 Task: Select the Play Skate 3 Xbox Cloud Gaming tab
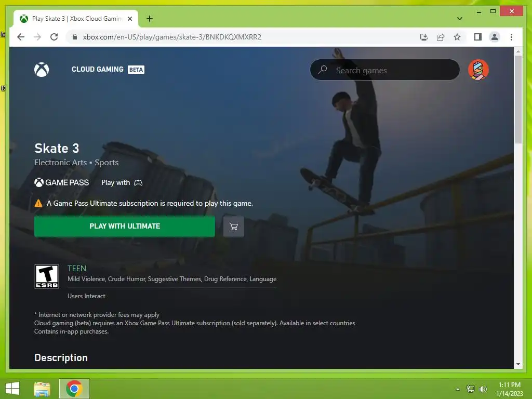(x=76, y=19)
